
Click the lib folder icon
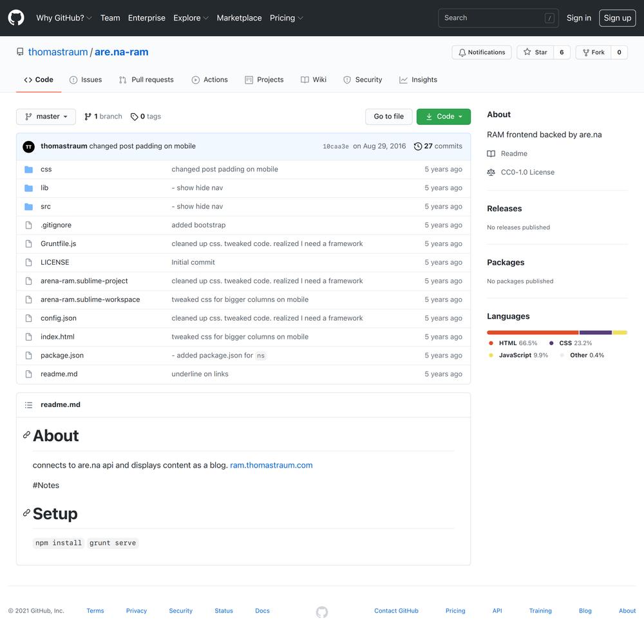28,187
